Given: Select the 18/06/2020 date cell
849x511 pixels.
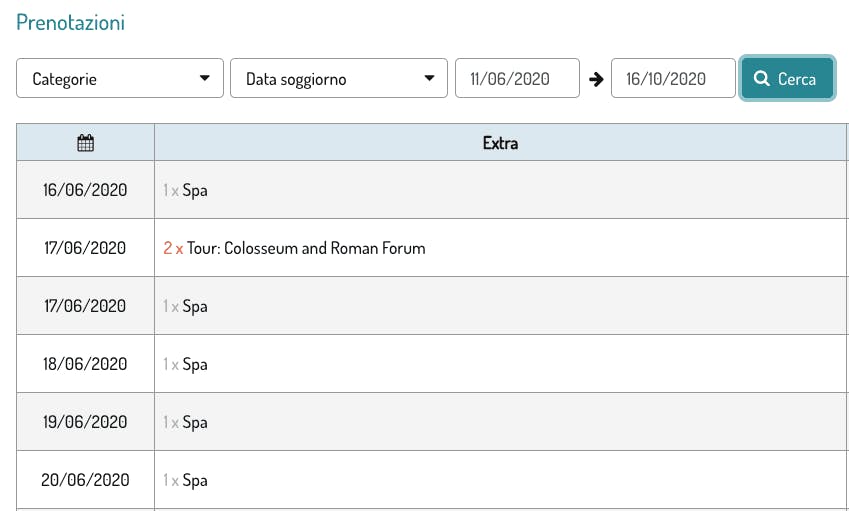Looking at the screenshot, I should 86,364.
